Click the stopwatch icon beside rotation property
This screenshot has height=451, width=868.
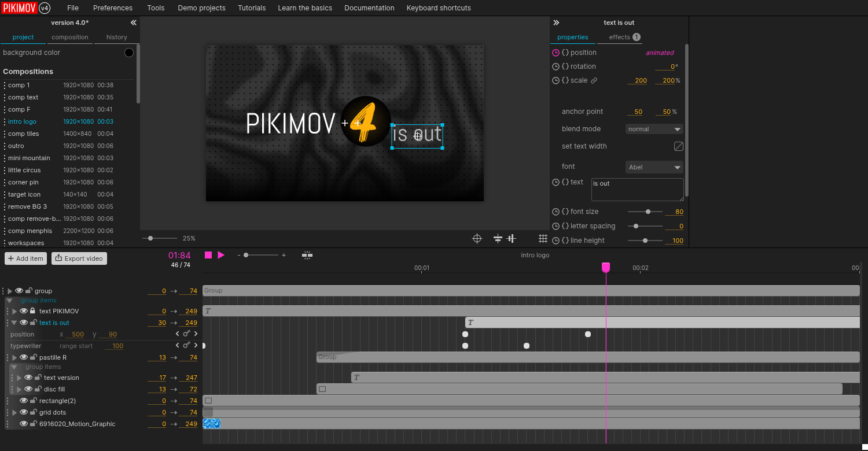pos(556,66)
